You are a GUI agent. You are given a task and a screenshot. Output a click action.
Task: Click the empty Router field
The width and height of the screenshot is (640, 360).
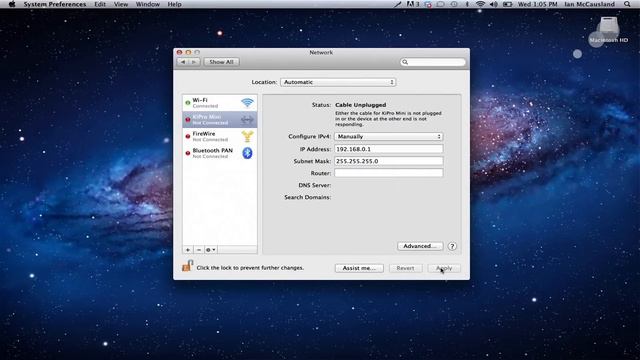click(389, 173)
